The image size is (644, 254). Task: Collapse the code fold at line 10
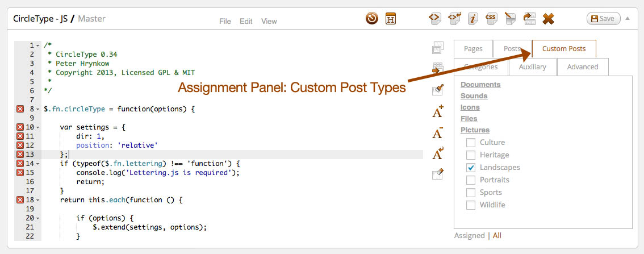pyautogui.click(x=37, y=127)
